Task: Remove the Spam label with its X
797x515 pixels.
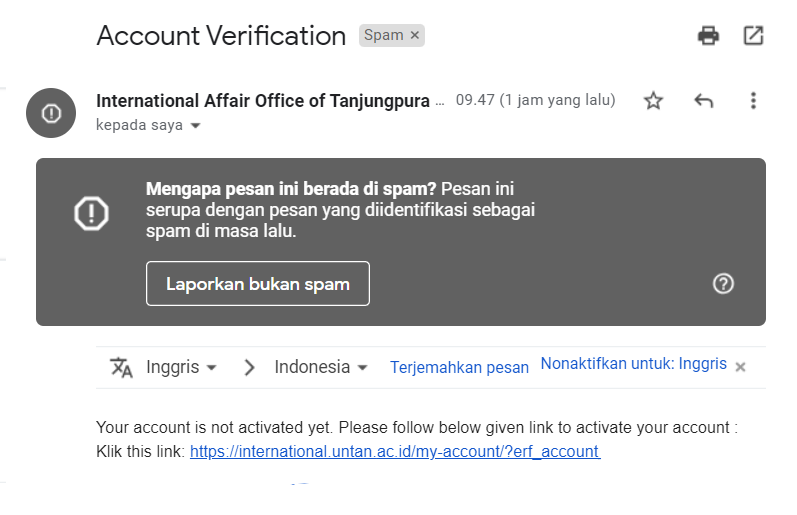Action: click(415, 36)
